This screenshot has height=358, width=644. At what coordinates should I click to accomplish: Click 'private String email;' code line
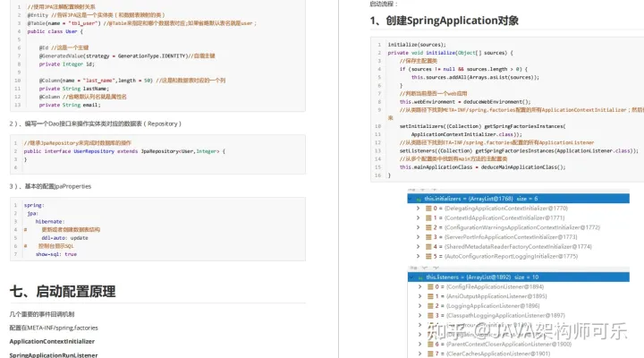point(70,106)
